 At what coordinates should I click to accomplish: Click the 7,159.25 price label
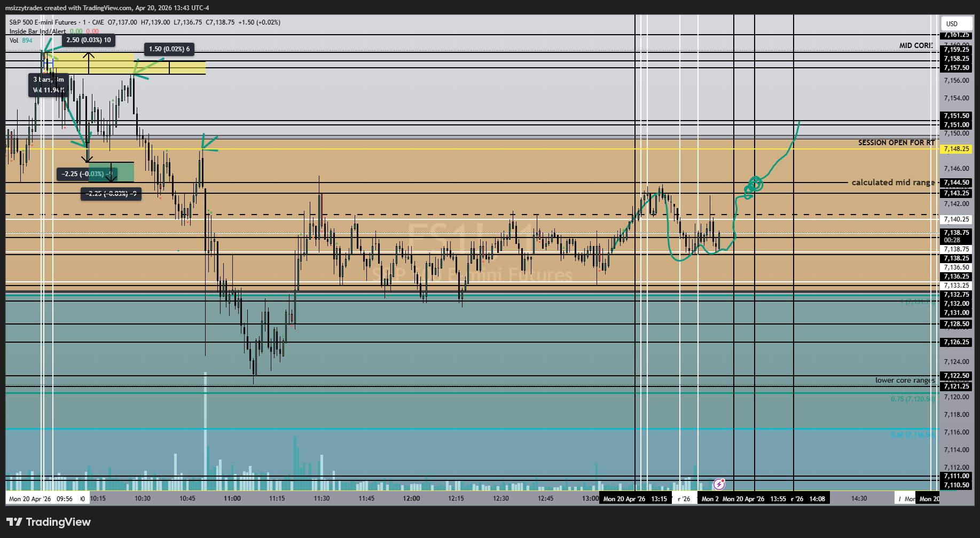[x=956, y=50]
